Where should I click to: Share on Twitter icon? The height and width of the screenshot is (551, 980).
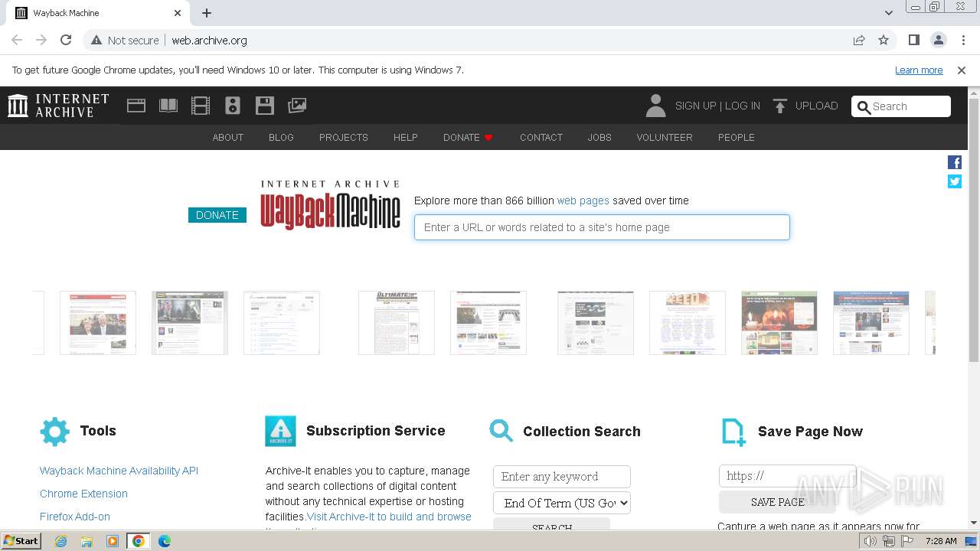(955, 181)
